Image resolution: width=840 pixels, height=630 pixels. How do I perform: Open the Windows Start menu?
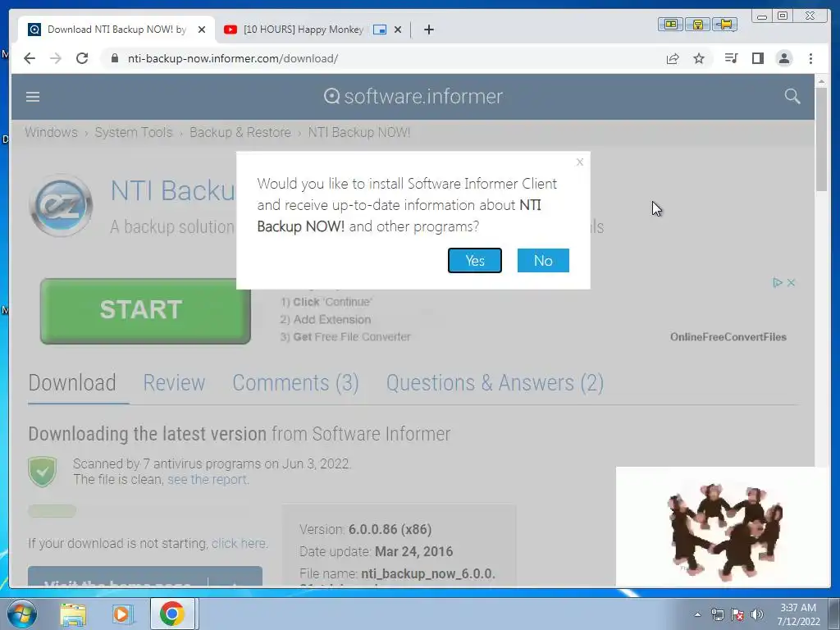22,614
